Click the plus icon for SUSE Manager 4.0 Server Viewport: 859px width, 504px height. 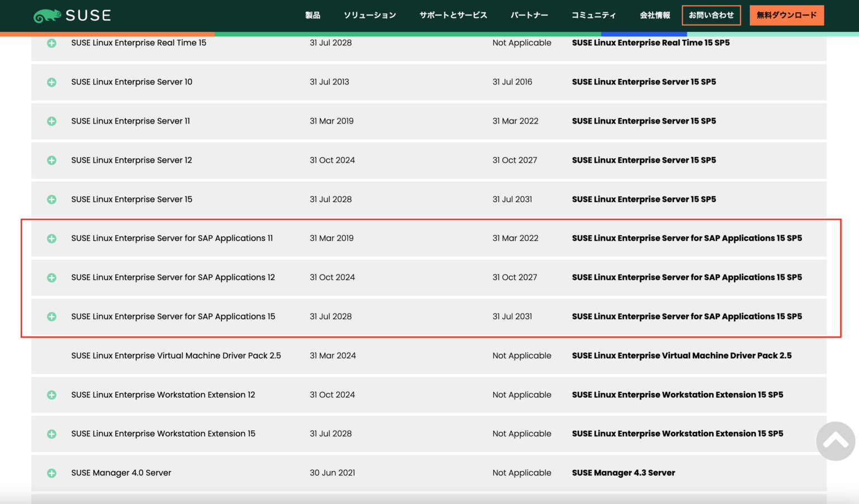[x=51, y=473]
